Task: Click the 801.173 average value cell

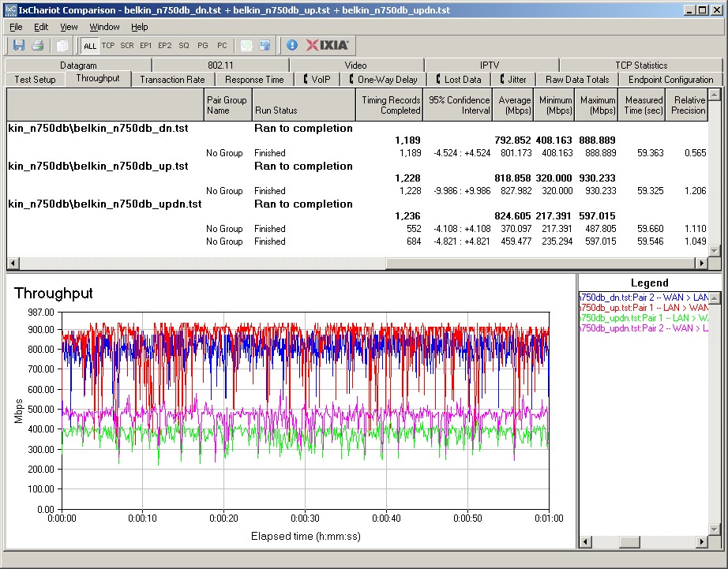Action: (516, 152)
